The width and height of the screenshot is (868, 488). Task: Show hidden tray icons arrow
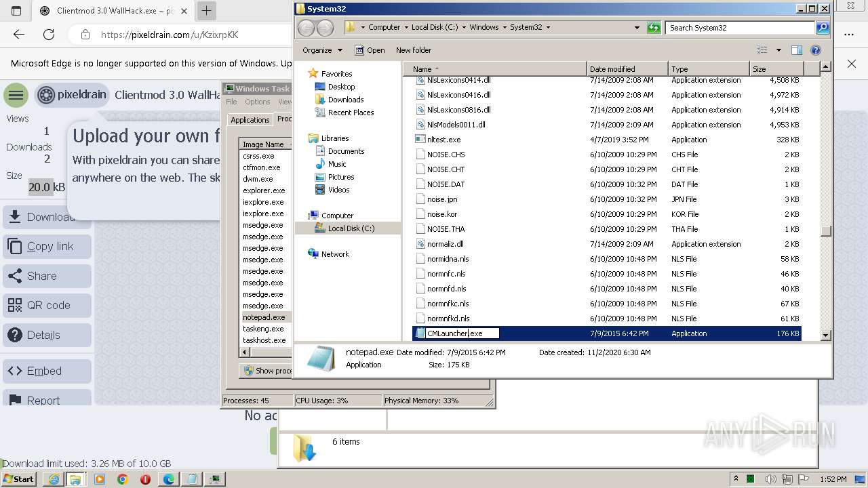click(x=736, y=479)
